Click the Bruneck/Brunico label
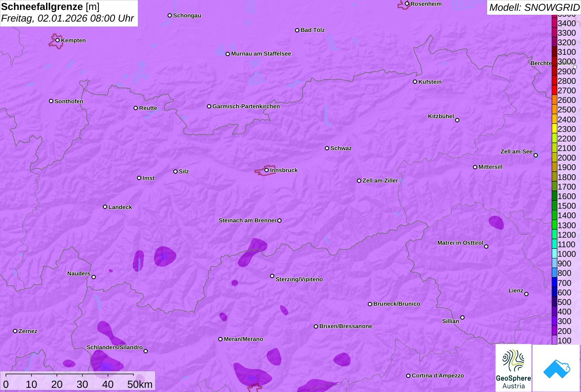This screenshot has width=581, height=392. tap(397, 304)
